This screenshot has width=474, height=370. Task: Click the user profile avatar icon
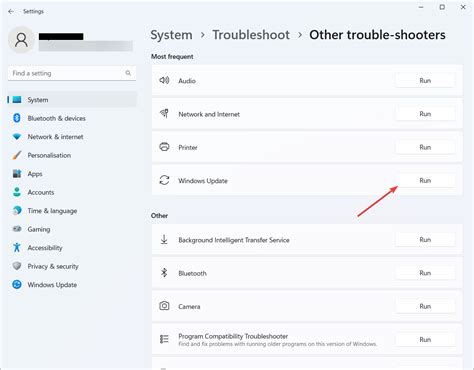tap(21, 40)
